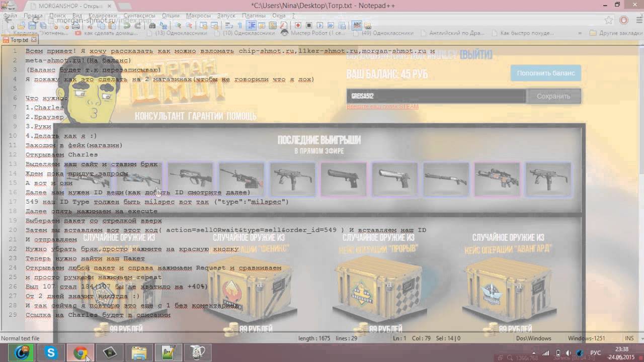
Task: Open Internet Explorer from the taskbar
Action: (x=21, y=353)
